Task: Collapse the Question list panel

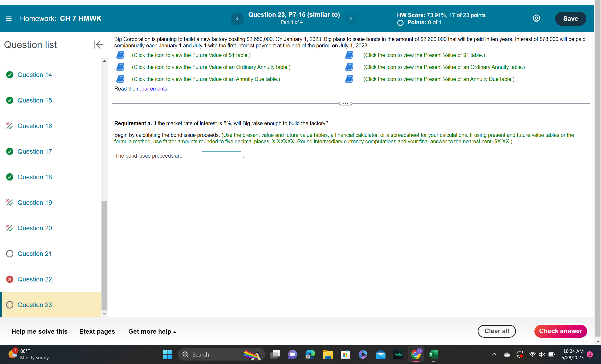Action: pyautogui.click(x=98, y=44)
